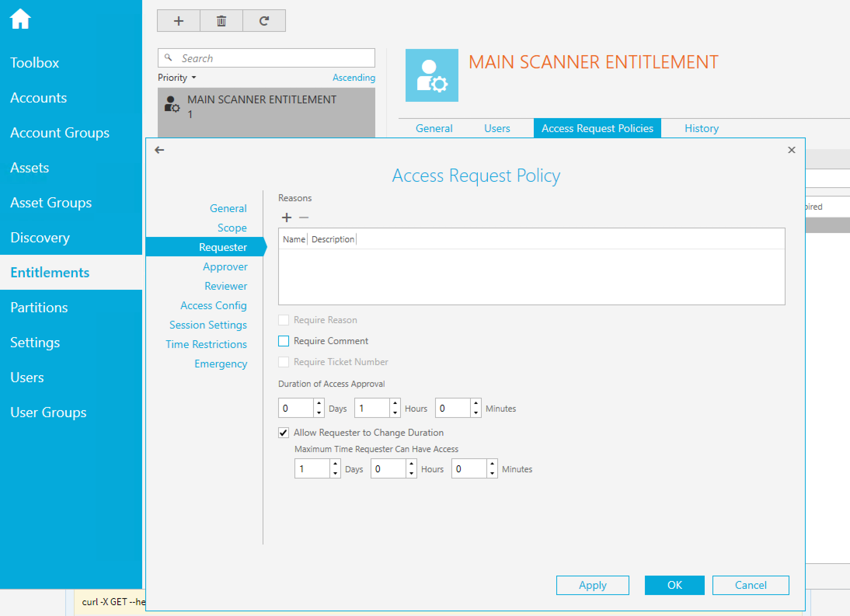
Task: Click the trash icon to delete the entitlement
Action: (221, 21)
